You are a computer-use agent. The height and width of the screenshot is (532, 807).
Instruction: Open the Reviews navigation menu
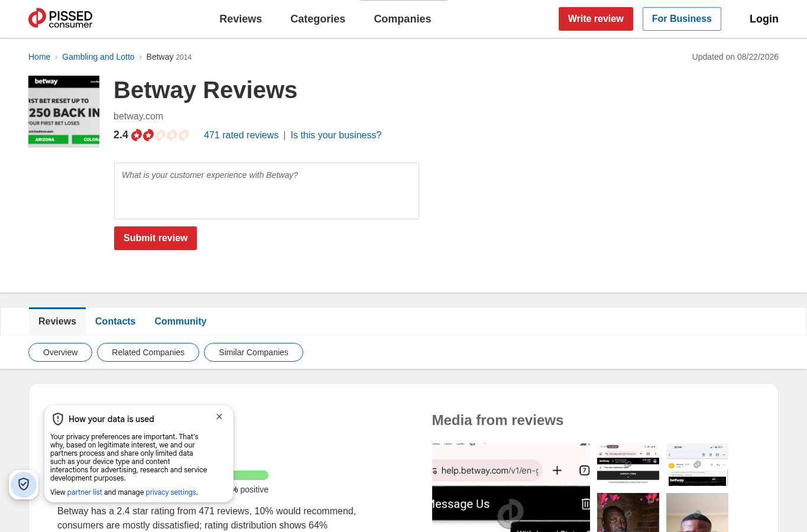(241, 19)
